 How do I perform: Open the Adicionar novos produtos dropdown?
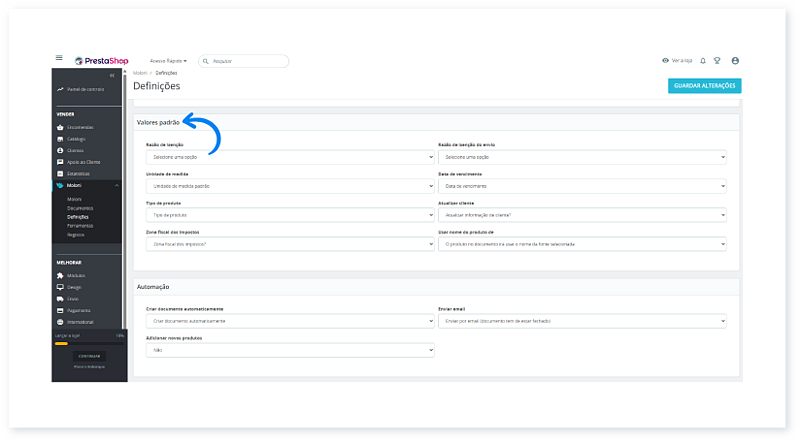(x=289, y=351)
